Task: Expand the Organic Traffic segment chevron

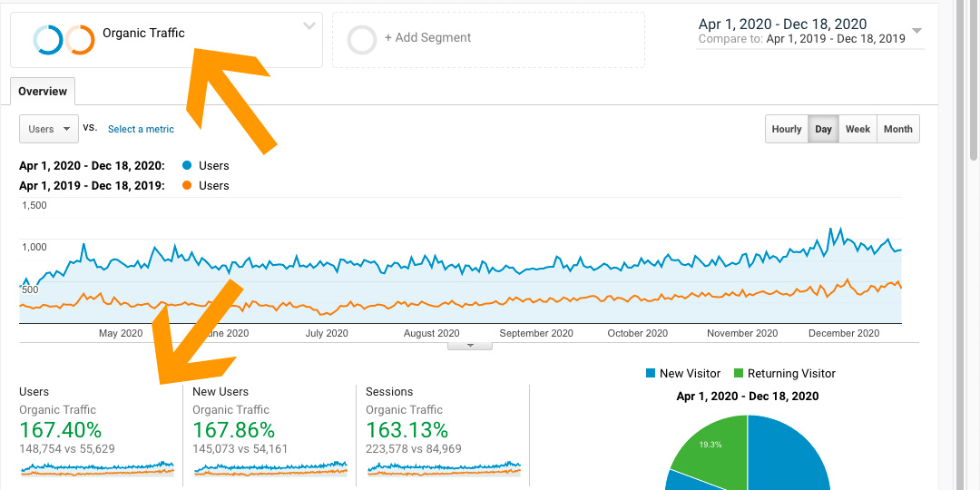Action: tap(309, 26)
